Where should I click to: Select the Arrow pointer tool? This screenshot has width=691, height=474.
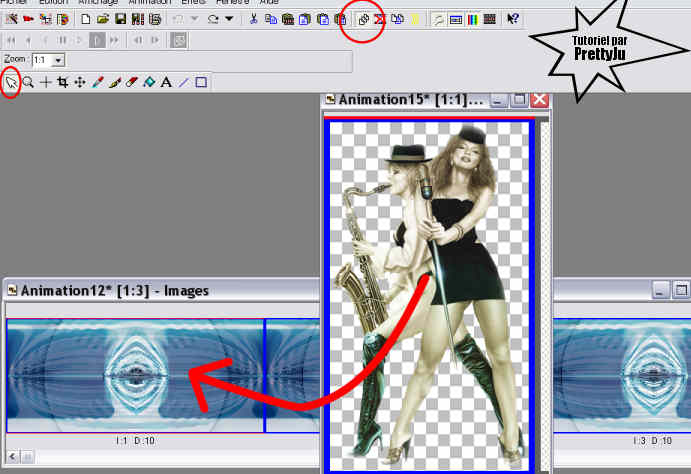click(11, 83)
